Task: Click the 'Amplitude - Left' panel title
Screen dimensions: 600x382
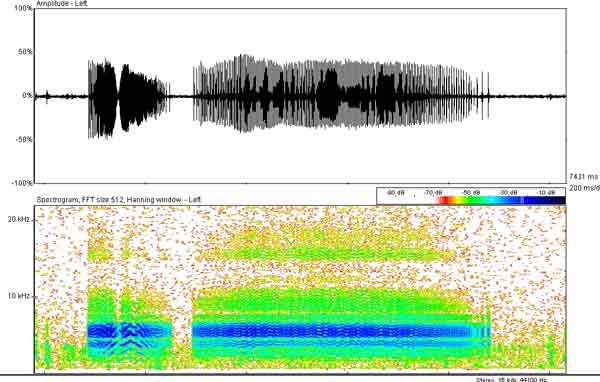Action: point(62,3)
